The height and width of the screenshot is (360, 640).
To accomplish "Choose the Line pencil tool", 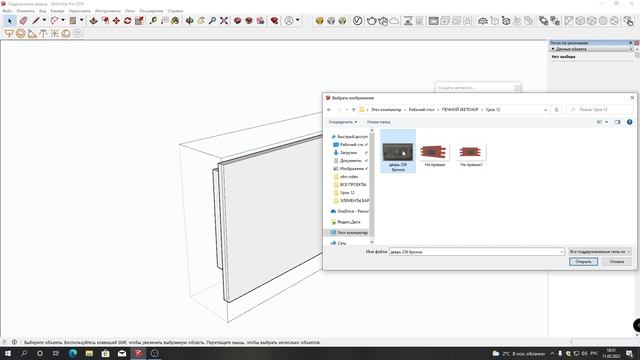I will (x=36, y=20).
